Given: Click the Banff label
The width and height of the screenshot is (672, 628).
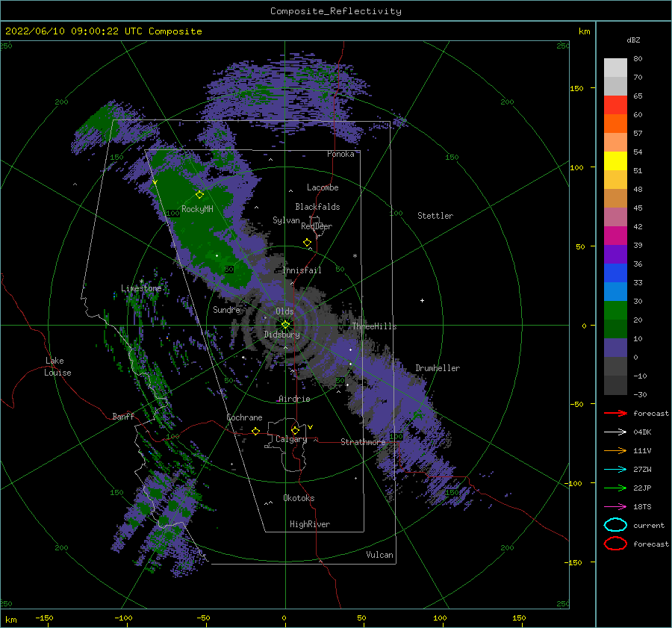Looking at the screenshot, I should pyautogui.click(x=123, y=417).
